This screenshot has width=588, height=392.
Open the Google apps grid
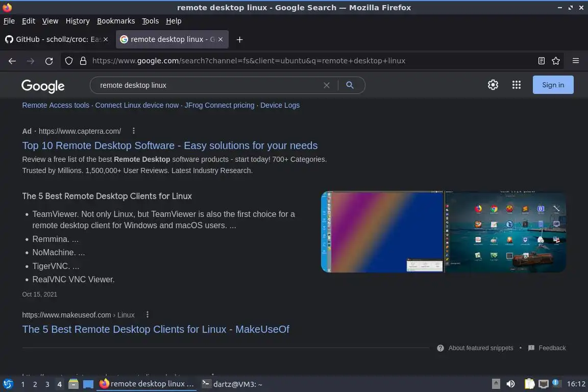pyautogui.click(x=517, y=85)
